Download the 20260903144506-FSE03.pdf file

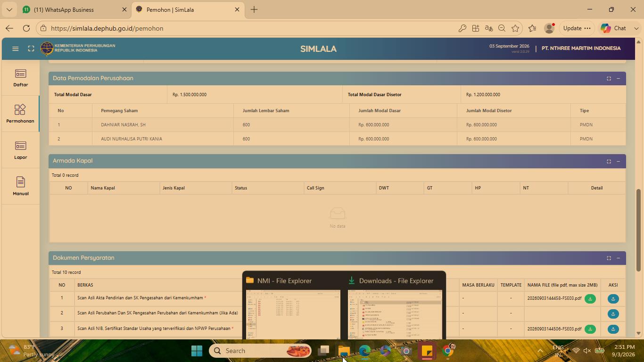click(590, 329)
